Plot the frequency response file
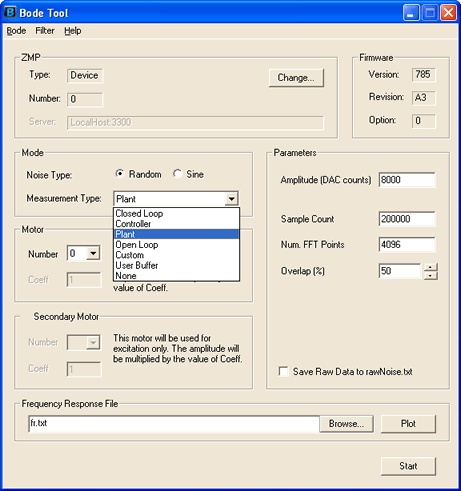This screenshot has height=491, width=461. coord(408,424)
